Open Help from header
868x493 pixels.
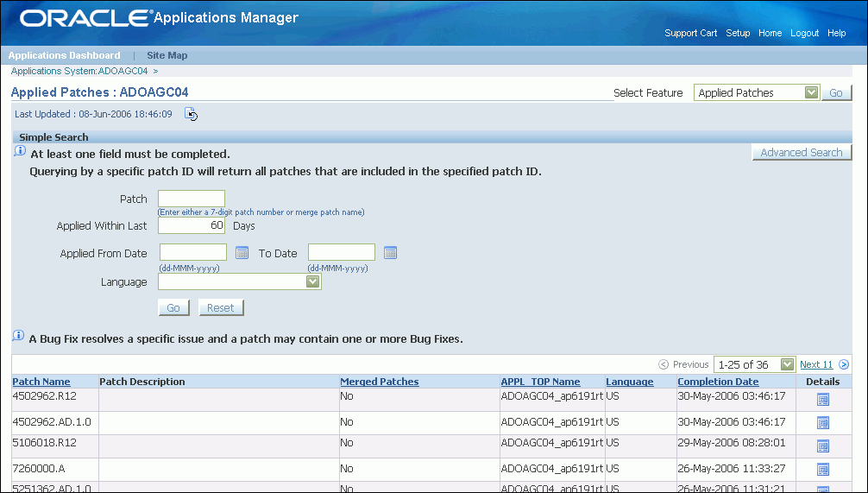point(836,33)
